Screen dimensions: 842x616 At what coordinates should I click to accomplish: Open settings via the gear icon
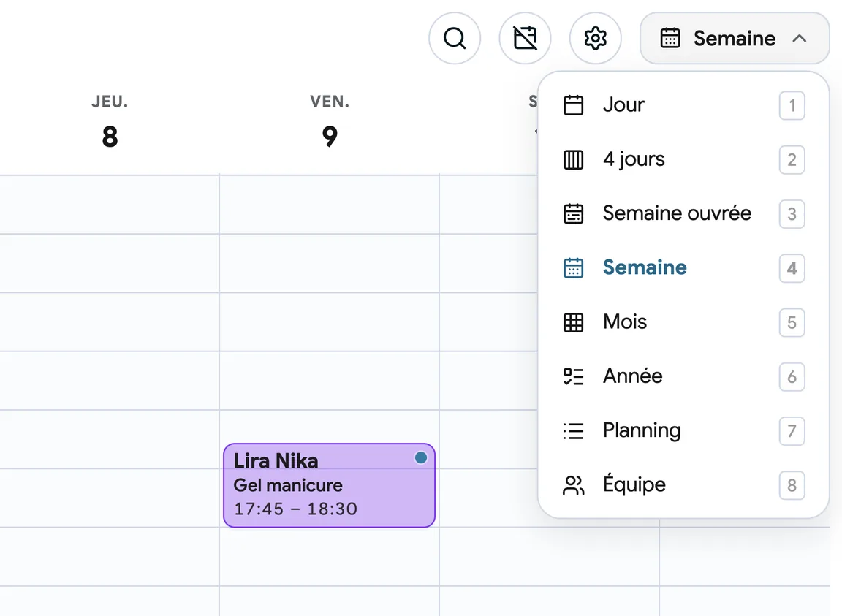(595, 38)
